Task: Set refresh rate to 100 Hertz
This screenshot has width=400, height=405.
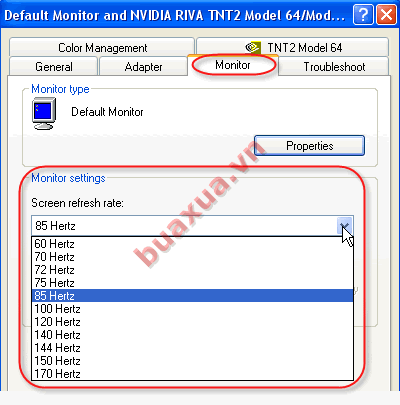Action: (192, 309)
